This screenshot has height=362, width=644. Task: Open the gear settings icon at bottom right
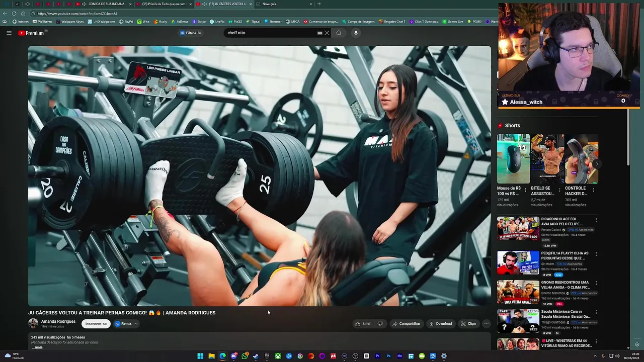coord(637,344)
